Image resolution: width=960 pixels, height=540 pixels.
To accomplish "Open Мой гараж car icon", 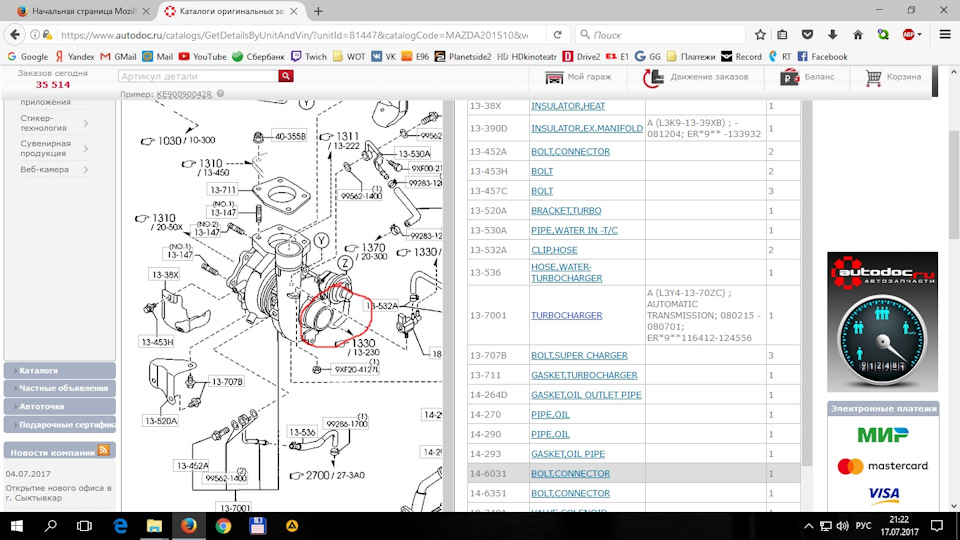I will pos(554,77).
